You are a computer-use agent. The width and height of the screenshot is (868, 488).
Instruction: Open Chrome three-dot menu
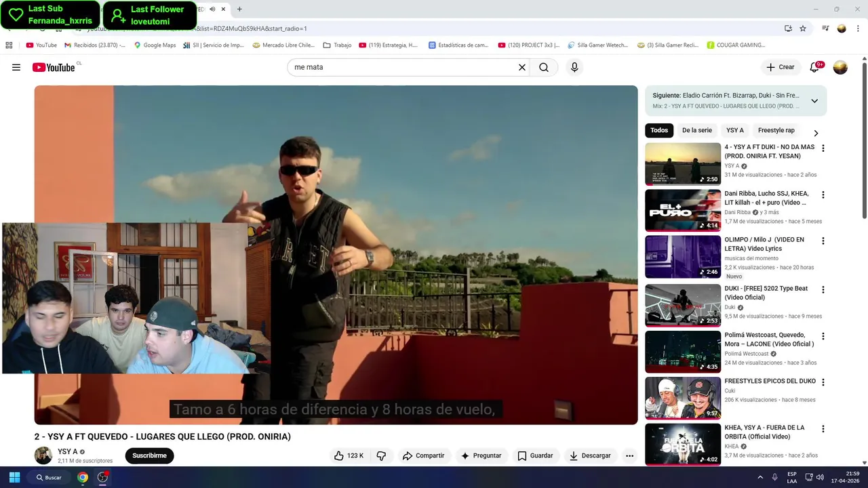tap(858, 28)
